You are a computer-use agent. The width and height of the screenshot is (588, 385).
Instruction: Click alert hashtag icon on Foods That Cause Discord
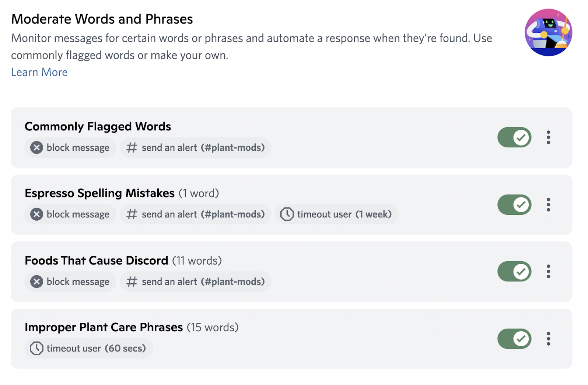click(132, 281)
